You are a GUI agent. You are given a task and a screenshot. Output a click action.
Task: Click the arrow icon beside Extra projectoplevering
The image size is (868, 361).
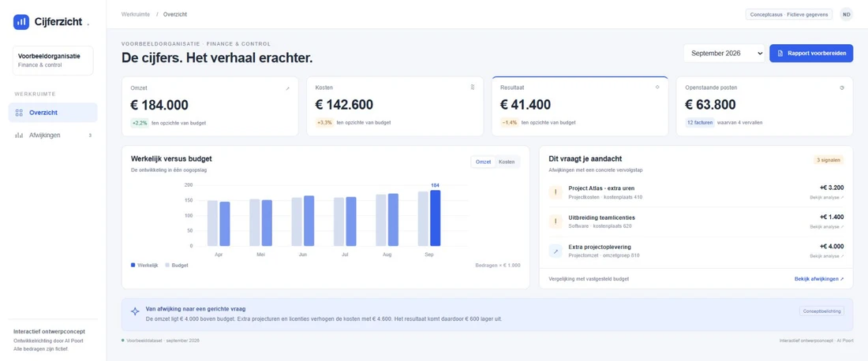(x=556, y=251)
